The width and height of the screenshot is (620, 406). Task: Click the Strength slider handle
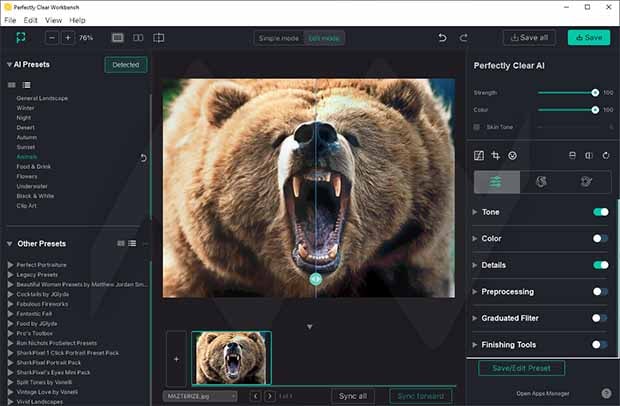click(595, 92)
